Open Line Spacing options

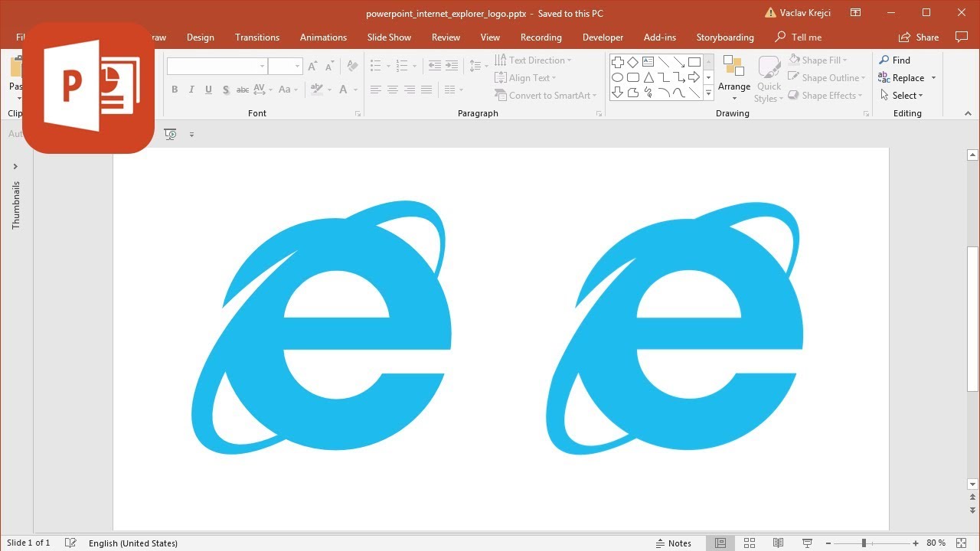click(x=478, y=67)
